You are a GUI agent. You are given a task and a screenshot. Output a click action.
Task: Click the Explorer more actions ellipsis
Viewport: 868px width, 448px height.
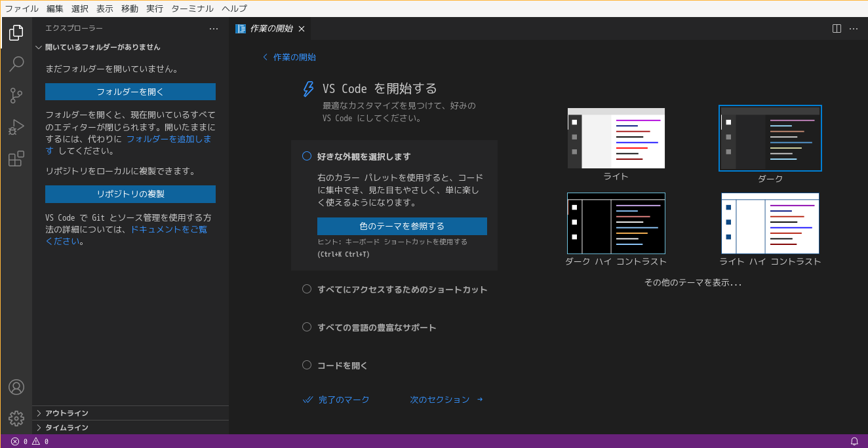[214, 29]
